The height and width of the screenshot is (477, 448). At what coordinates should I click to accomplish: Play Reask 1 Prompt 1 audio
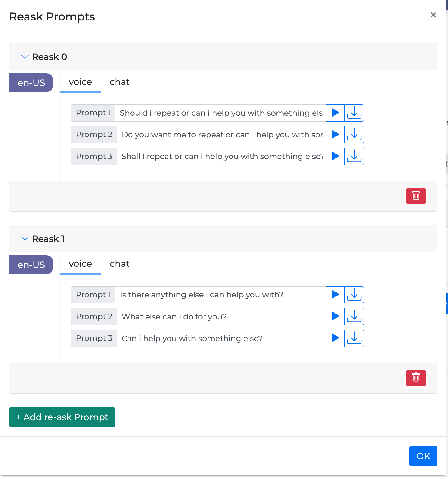[x=335, y=295]
